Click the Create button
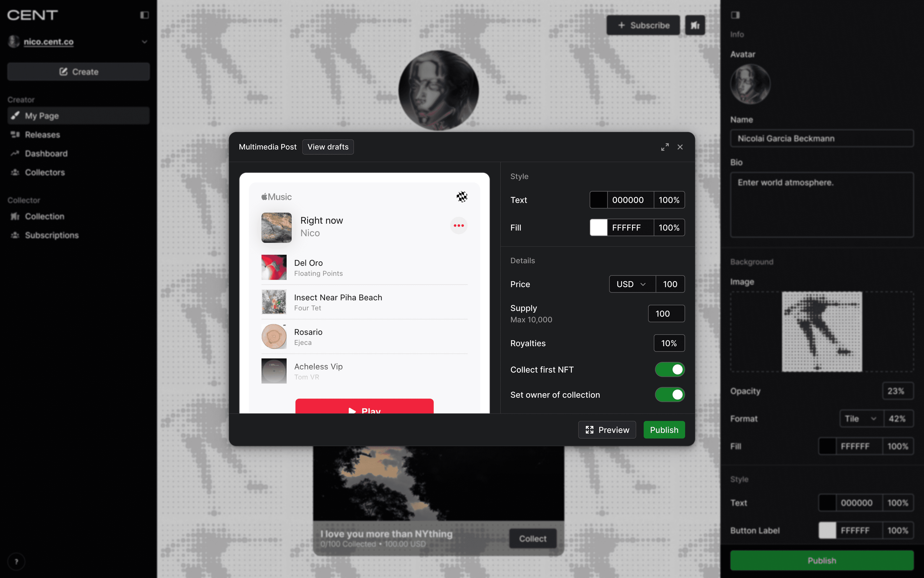This screenshot has width=924, height=578. coord(78,71)
